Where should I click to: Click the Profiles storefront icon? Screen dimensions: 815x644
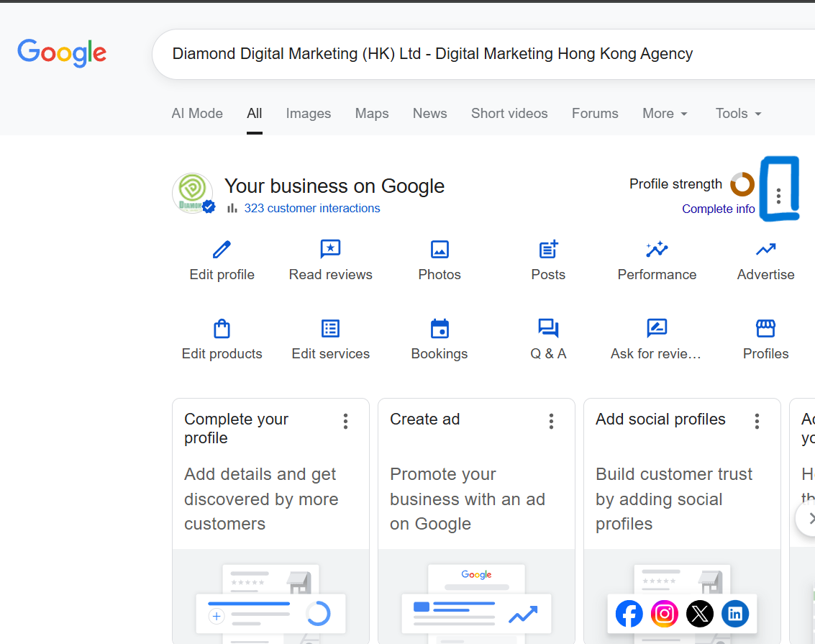765,328
